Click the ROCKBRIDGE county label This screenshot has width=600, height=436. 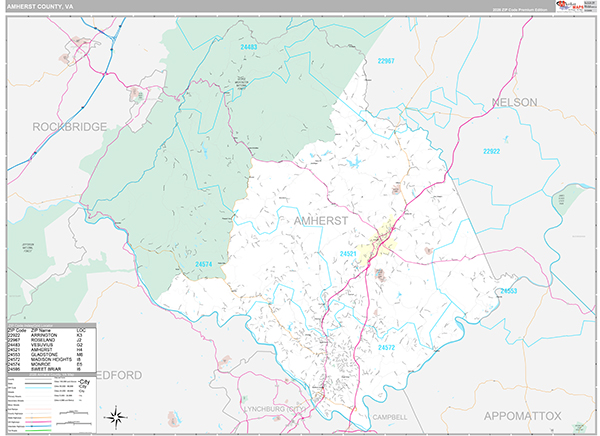[69, 127]
